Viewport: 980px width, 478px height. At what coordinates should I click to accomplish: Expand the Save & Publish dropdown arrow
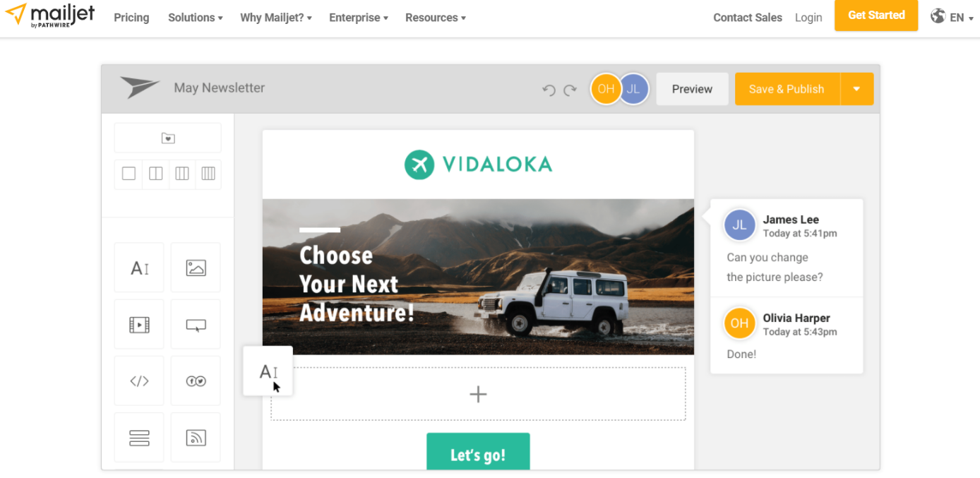click(x=856, y=89)
